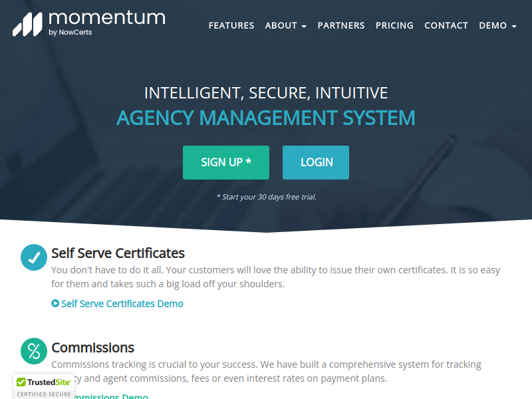Click the Sign Up button

[226, 162]
